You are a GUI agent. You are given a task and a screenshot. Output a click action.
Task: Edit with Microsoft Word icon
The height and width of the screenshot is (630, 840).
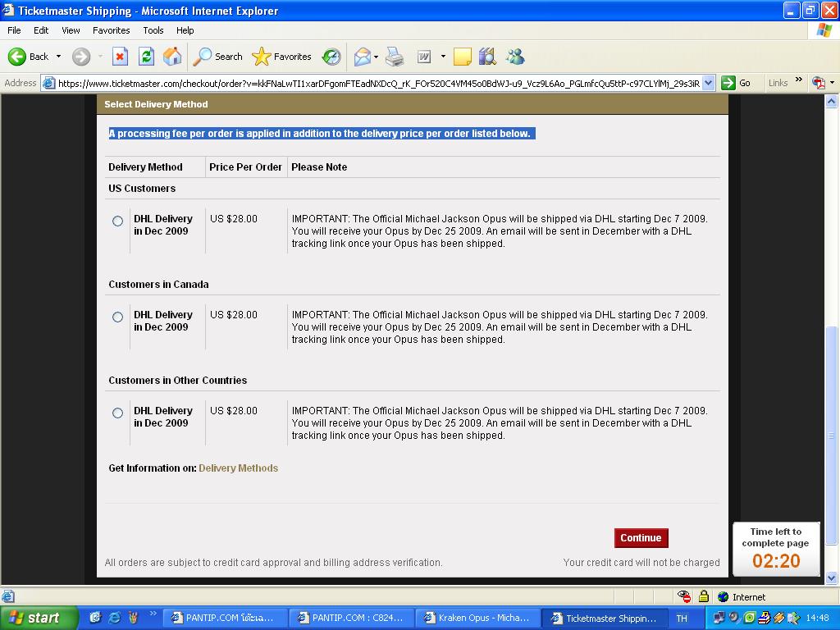(424, 57)
